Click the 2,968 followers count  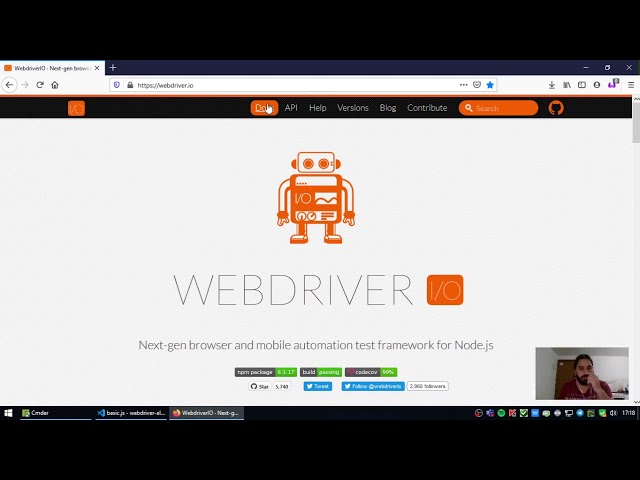(x=427, y=386)
